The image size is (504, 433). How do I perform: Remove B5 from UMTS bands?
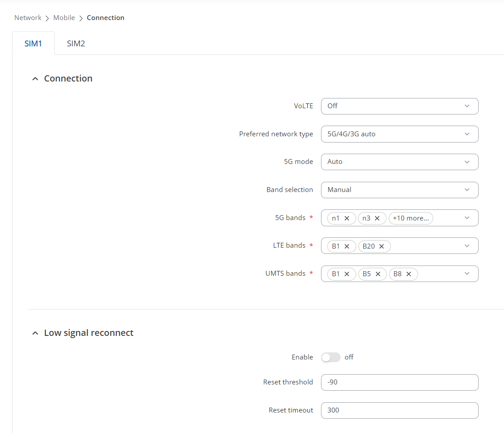click(378, 274)
